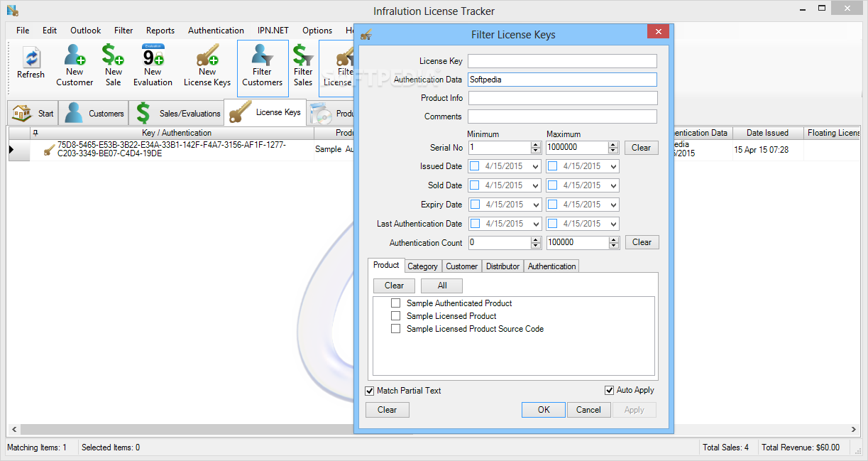Viewport: 868px width, 461px height.
Task: Switch to the Authentication filter tab
Action: click(552, 266)
